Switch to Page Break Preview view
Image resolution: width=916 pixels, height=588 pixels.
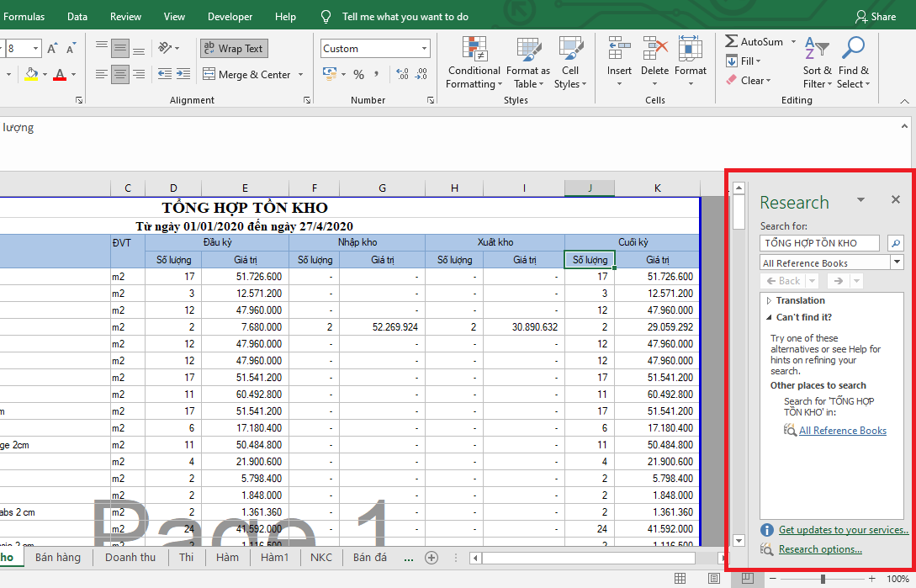tap(746, 578)
